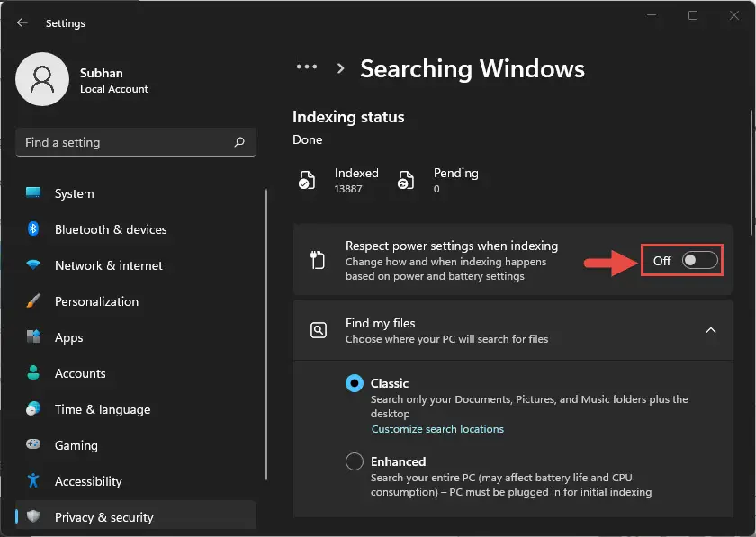Screen dimensions: 756x537
Task: Select the Classic search radio button
Action: point(355,383)
